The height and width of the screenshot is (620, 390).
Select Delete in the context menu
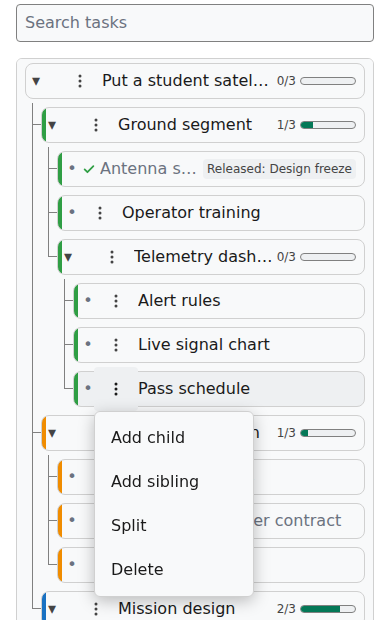pyautogui.click(x=174, y=569)
